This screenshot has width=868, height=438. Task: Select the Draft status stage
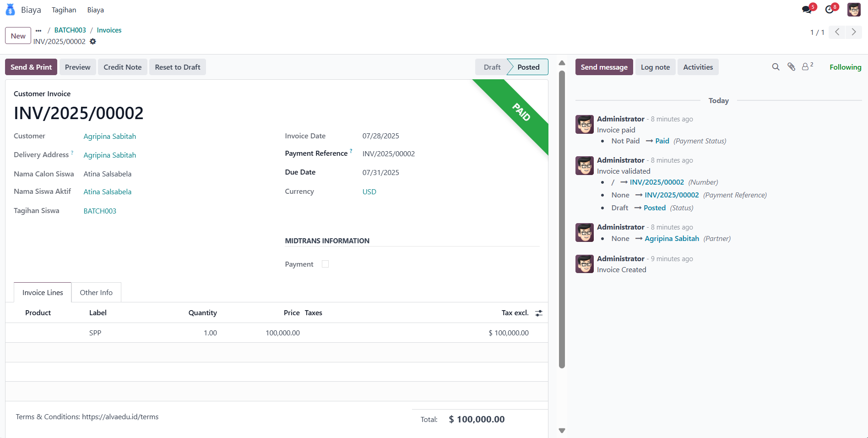tap(492, 67)
